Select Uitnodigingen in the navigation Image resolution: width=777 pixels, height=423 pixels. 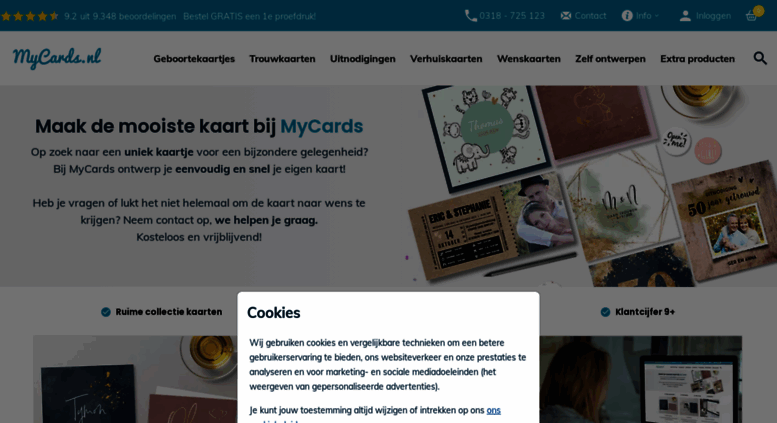pos(363,58)
